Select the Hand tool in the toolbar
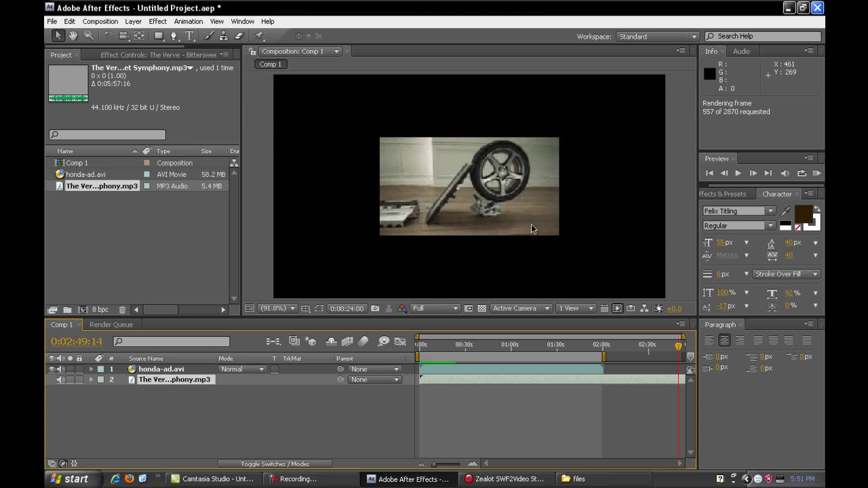The width and height of the screenshot is (868, 488). click(73, 36)
